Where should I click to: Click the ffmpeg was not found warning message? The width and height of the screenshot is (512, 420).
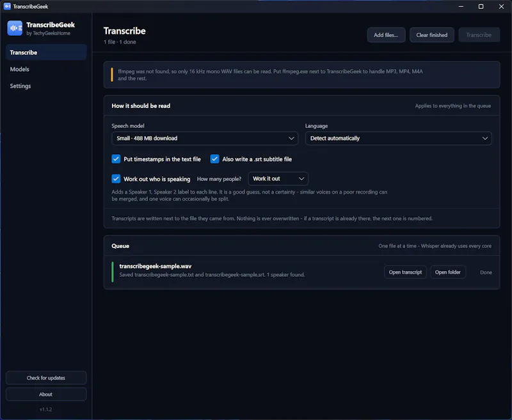click(270, 75)
